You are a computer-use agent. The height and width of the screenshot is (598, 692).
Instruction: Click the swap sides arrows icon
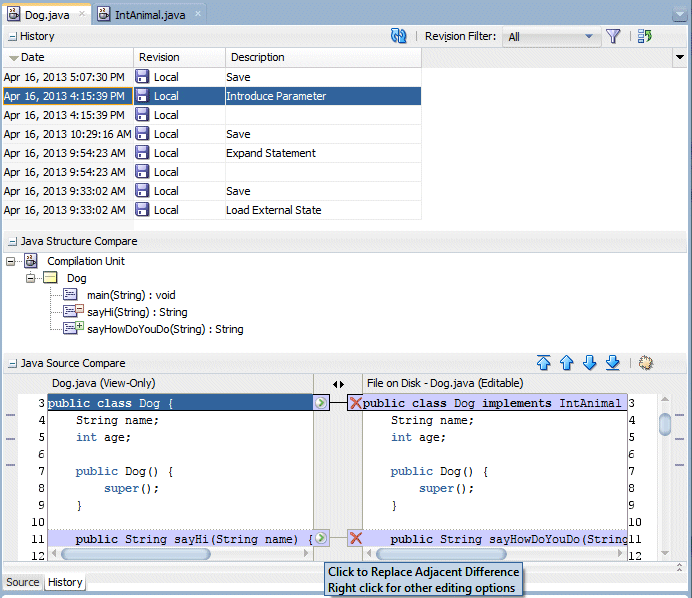(338, 384)
